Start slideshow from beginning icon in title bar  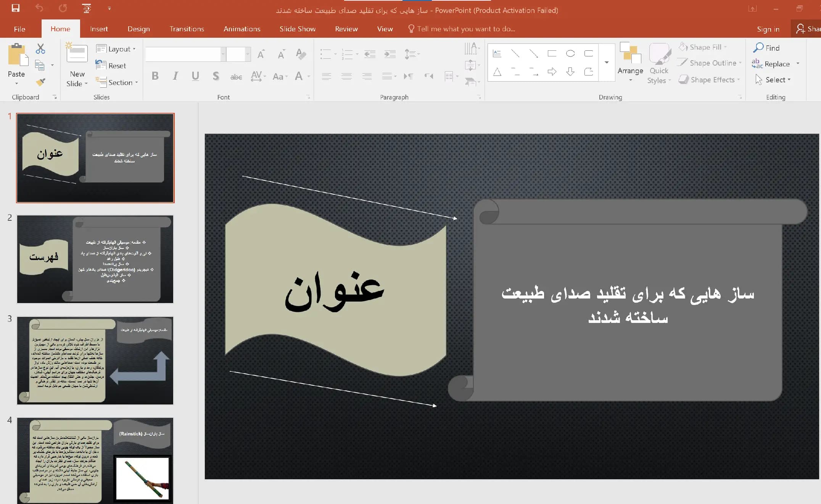(87, 8)
